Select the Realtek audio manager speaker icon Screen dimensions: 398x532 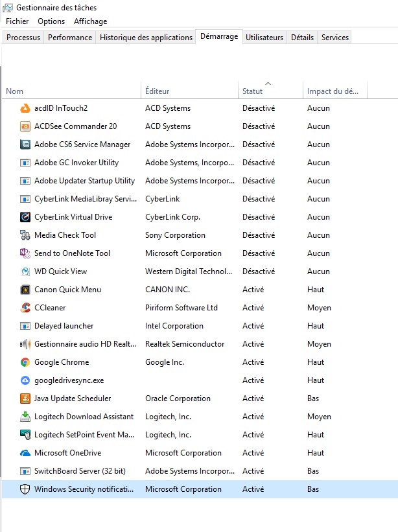25,344
